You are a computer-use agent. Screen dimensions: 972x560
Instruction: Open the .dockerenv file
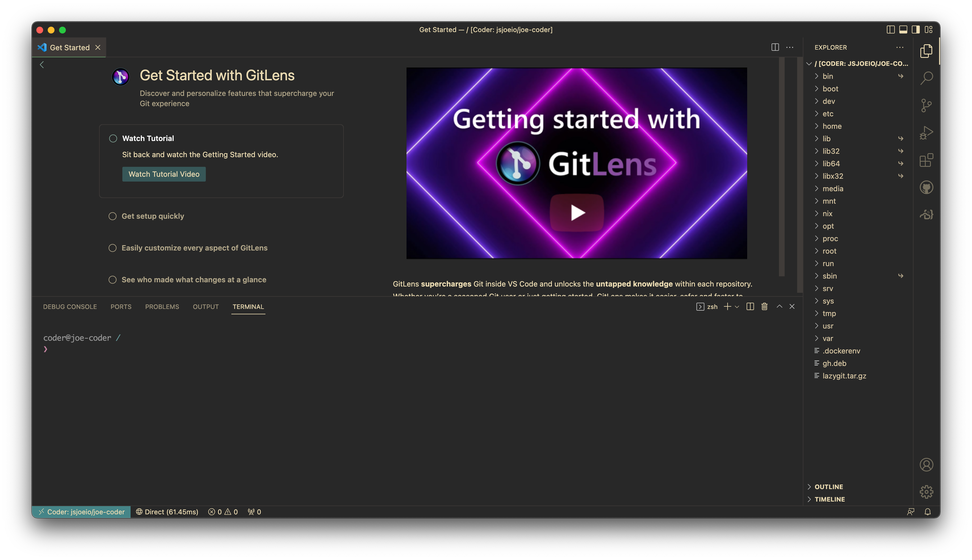pos(859,351)
